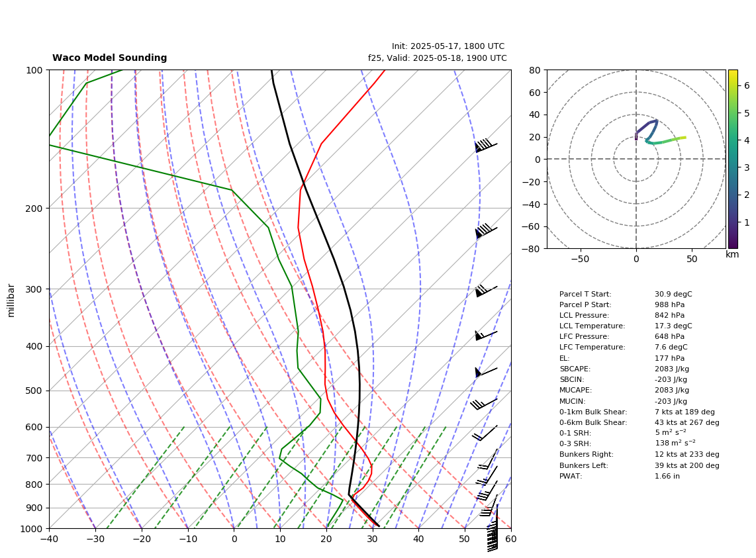Click the "1000" tick on the pressure axis

coord(32,529)
